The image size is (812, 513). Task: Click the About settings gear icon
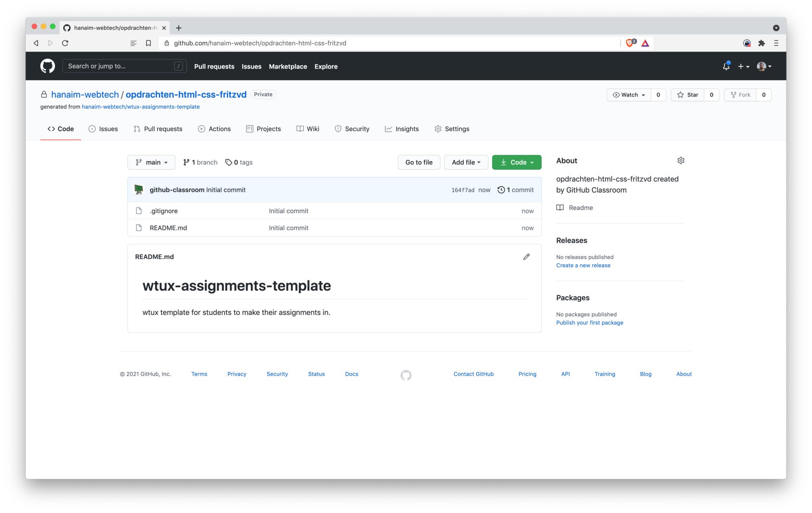[x=681, y=161]
